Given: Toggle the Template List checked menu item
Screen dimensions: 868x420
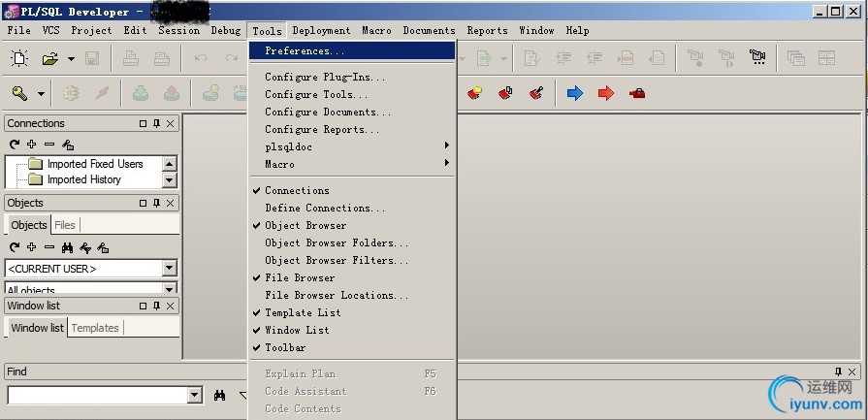Looking at the screenshot, I should 352,312.
